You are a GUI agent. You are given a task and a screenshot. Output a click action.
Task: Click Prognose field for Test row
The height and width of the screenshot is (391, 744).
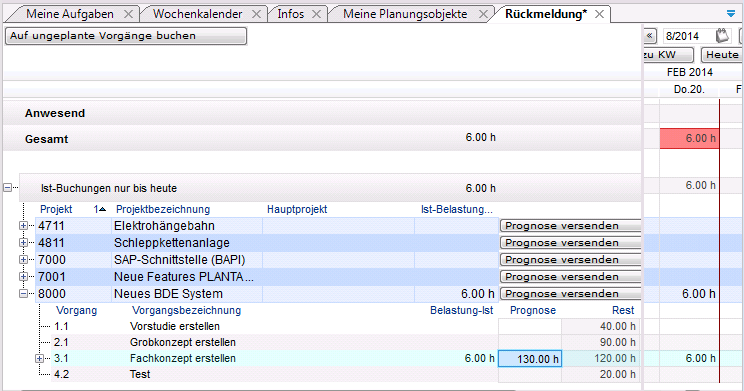pyautogui.click(x=530, y=374)
